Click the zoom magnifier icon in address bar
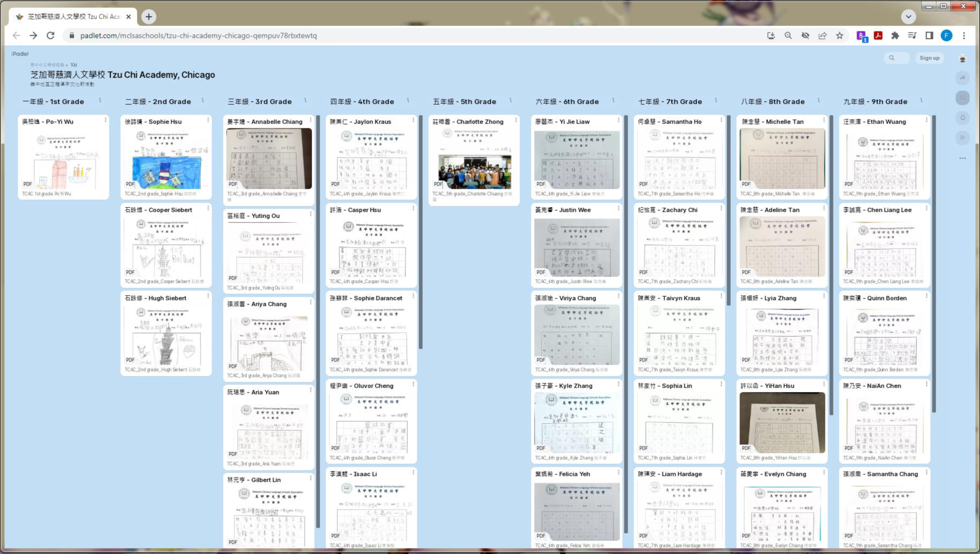 coord(788,36)
